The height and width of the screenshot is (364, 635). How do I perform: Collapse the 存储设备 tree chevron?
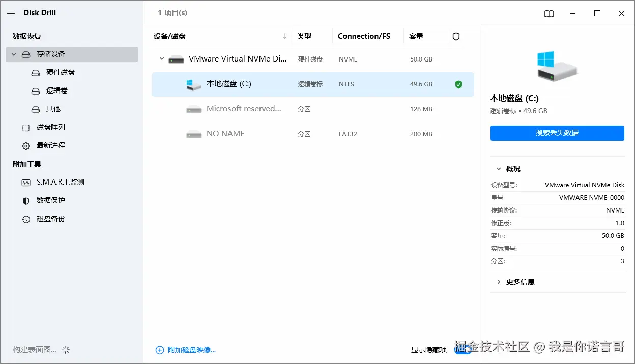[14, 54]
